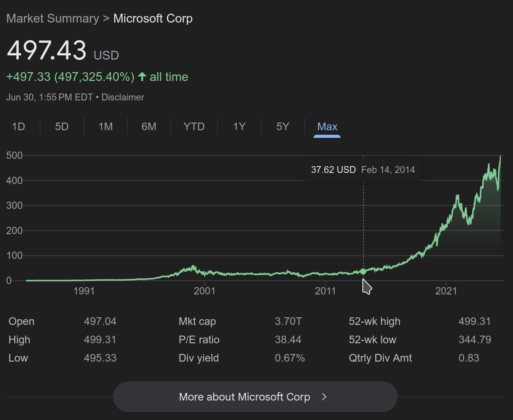Image resolution: width=513 pixels, height=420 pixels.
Task: Click the Jun 30, 1:55 PM EDT timestamp
Action: [x=50, y=97]
